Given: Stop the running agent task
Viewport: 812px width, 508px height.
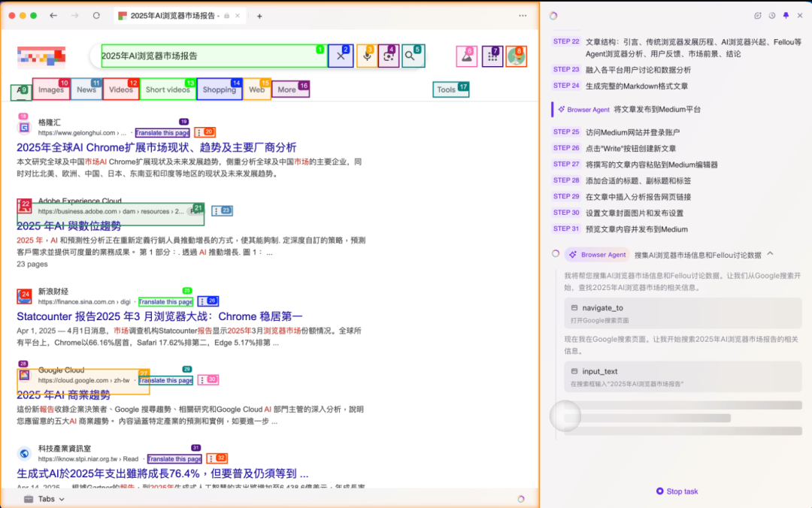Looking at the screenshot, I should point(677,491).
